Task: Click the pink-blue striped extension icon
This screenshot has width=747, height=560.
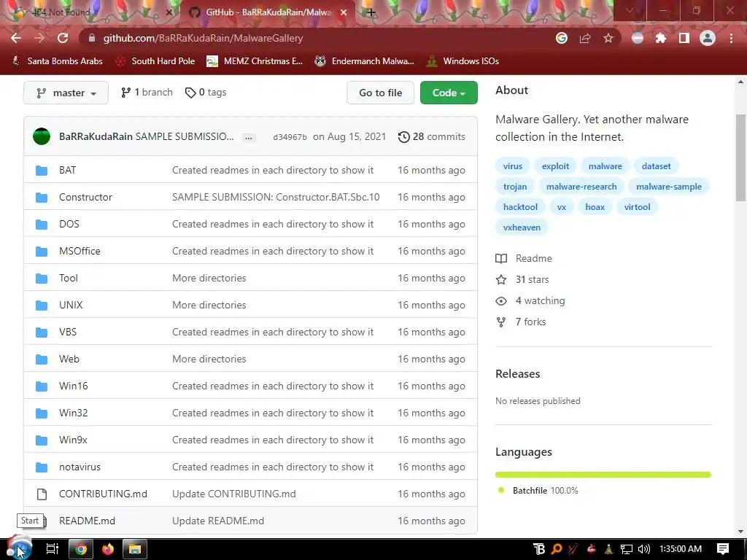Action: click(x=638, y=38)
